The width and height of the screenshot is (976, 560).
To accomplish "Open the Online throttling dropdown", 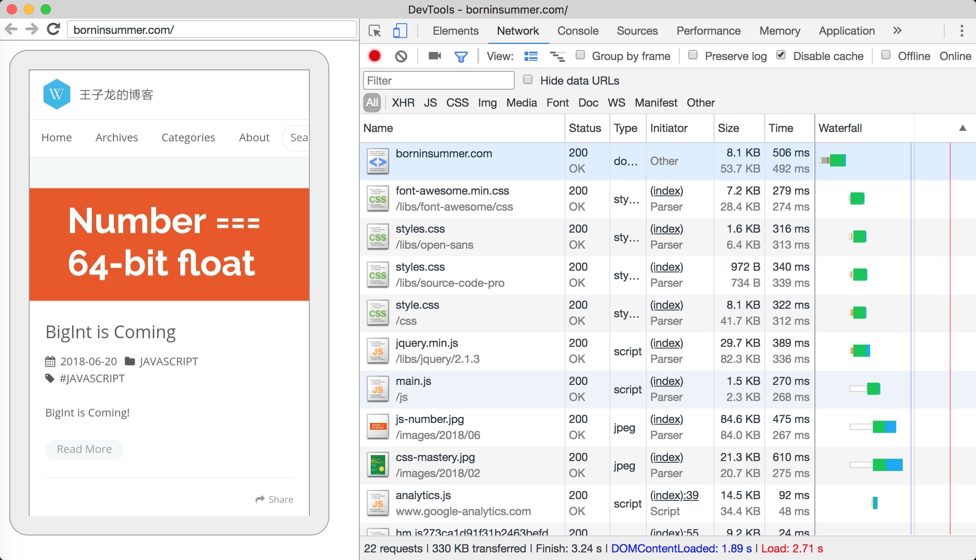I will pos(955,56).
